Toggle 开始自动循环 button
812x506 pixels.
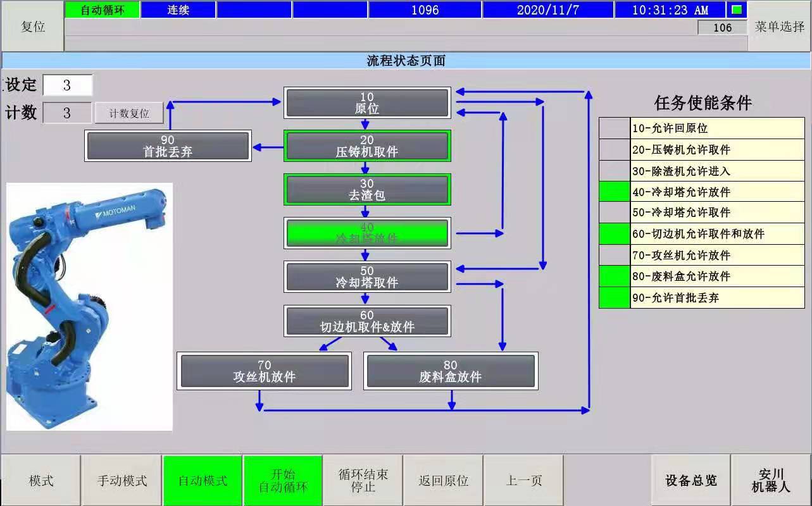[x=283, y=481]
